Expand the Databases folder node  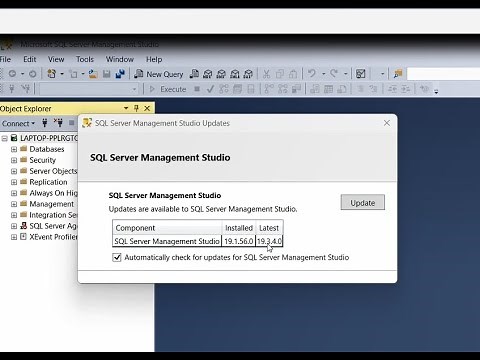14,149
